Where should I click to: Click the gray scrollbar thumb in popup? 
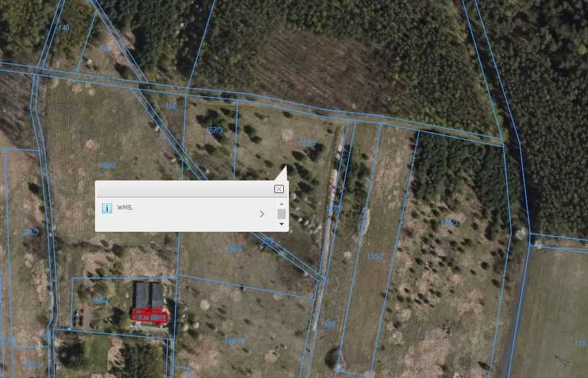[x=281, y=214]
